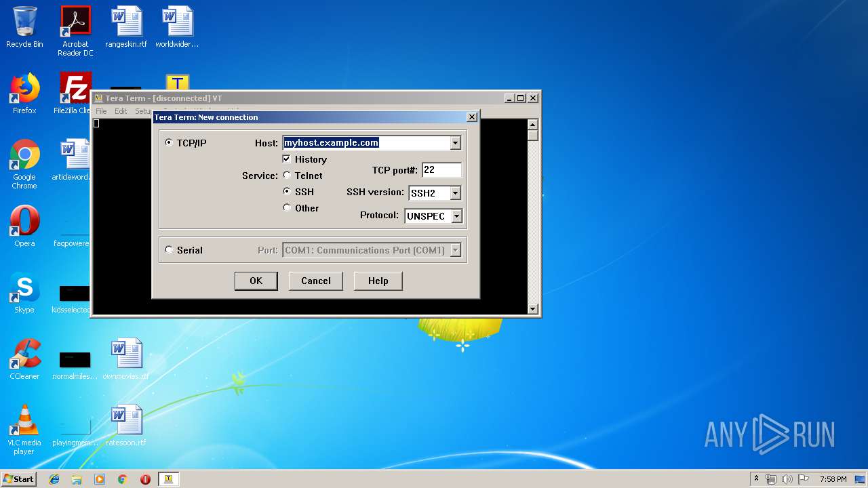This screenshot has width=868, height=488.
Task: Click the OK button
Action: tap(256, 281)
